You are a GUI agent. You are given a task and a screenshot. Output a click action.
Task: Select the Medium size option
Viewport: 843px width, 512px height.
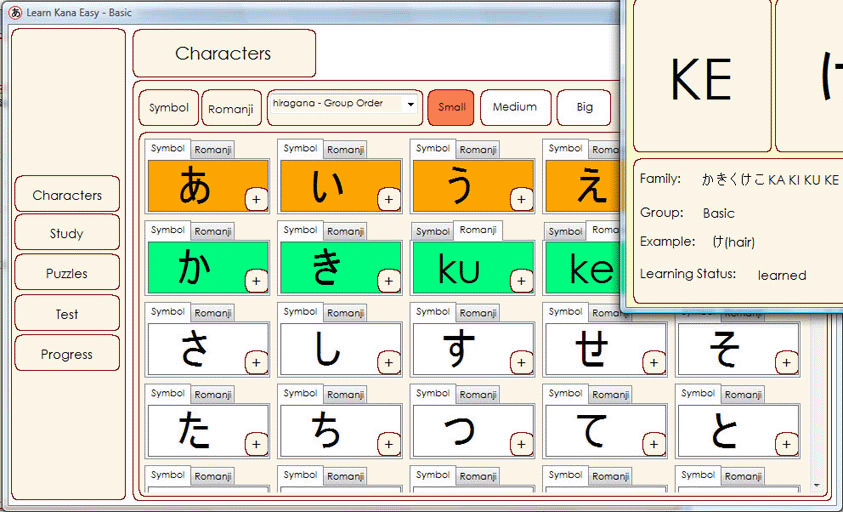click(515, 108)
